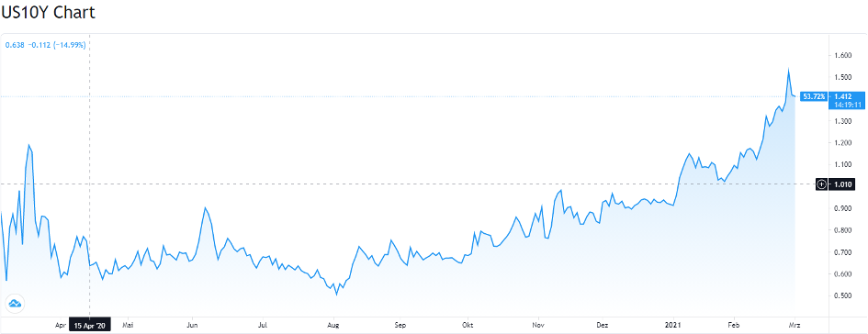868x334 pixels.
Task: Click the 0.800 price axis label
Action: (x=842, y=230)
